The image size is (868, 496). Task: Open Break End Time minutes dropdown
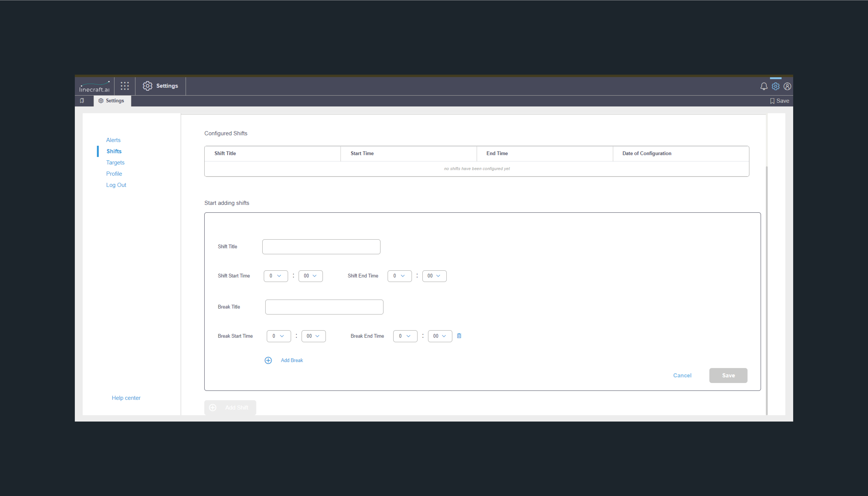[x=439, y=336]
